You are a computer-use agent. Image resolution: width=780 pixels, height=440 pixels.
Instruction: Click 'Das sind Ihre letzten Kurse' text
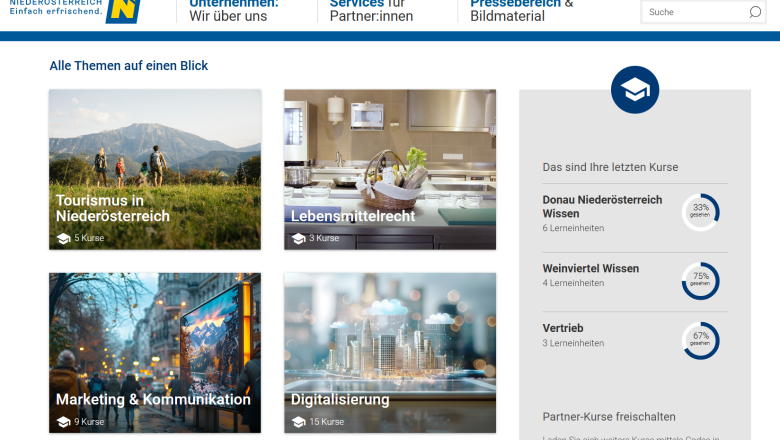[x=610, y=167]
